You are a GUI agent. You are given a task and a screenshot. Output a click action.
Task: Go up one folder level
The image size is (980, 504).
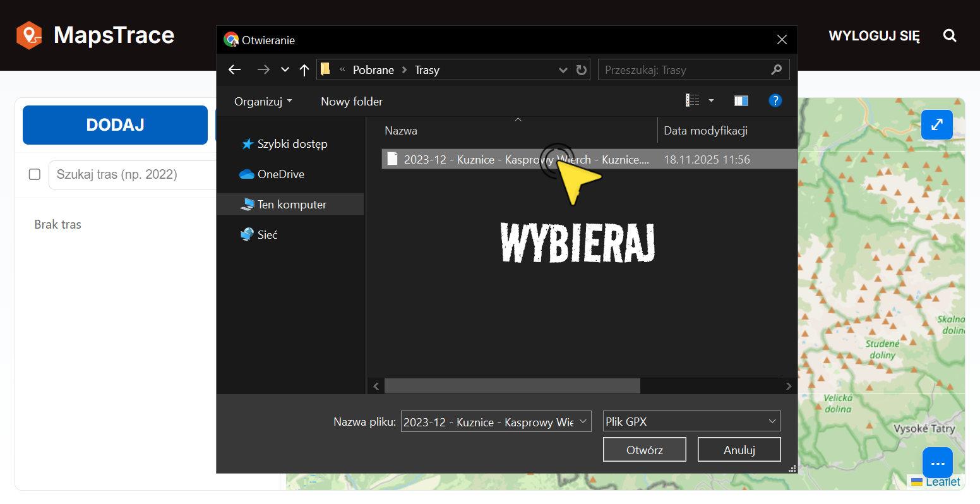(x=304, y=70)
